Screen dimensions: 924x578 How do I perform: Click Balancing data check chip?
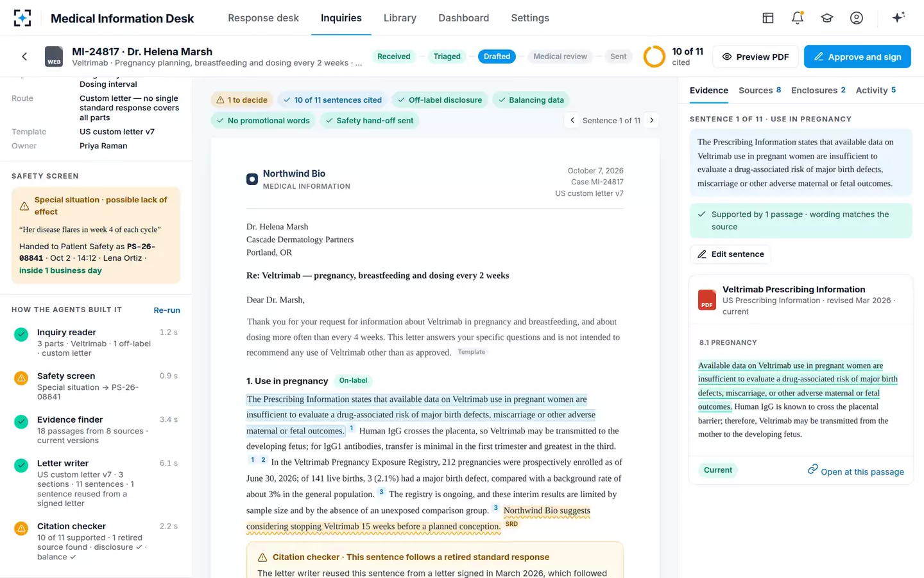531,100
